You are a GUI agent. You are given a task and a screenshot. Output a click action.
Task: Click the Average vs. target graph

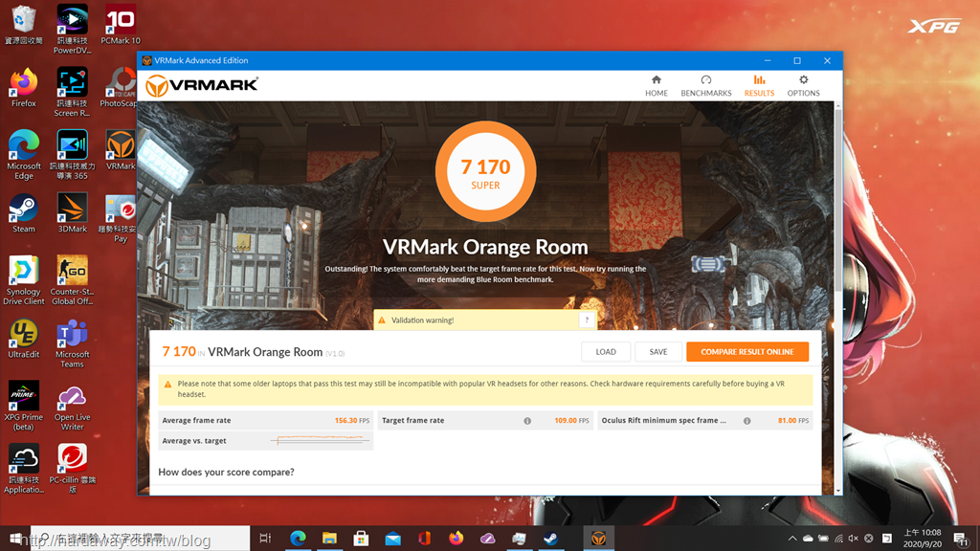(x=320, y=440)
